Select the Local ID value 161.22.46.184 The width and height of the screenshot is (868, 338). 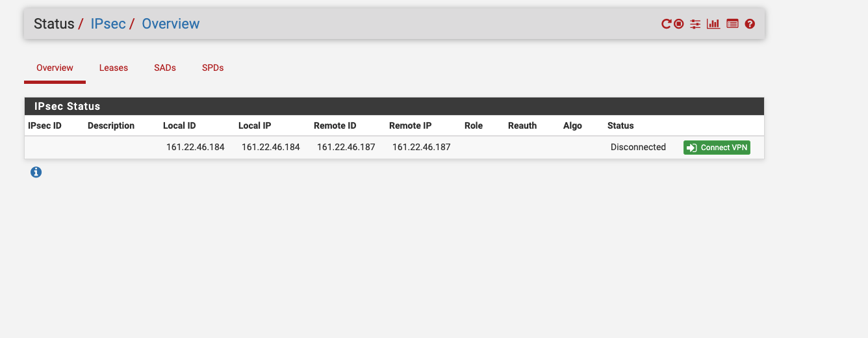click(x=196, y=147)
